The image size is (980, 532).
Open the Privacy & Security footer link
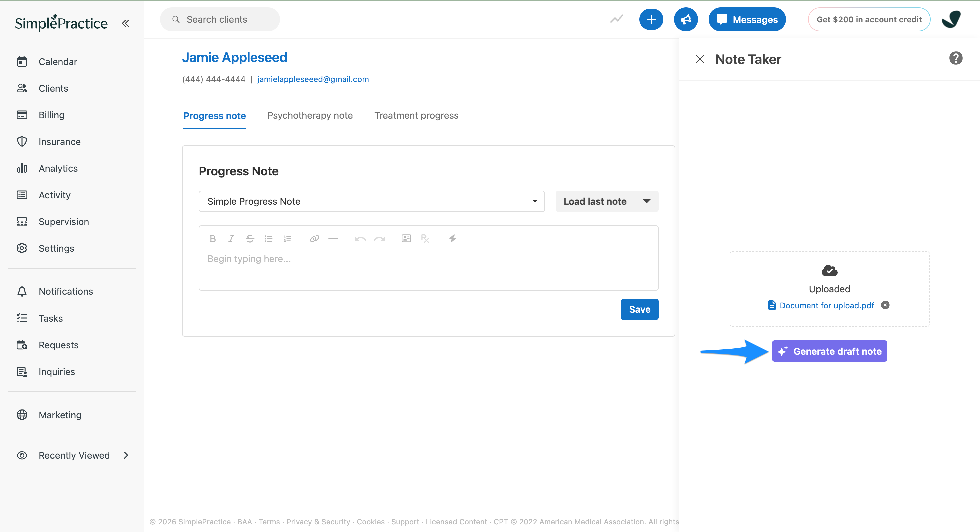(x=318, y=522)
